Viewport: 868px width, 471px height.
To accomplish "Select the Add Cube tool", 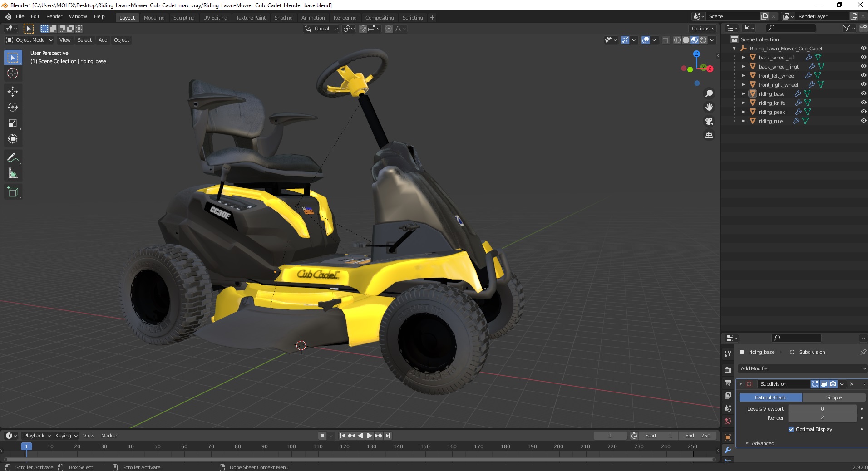I will click(13, 192).
